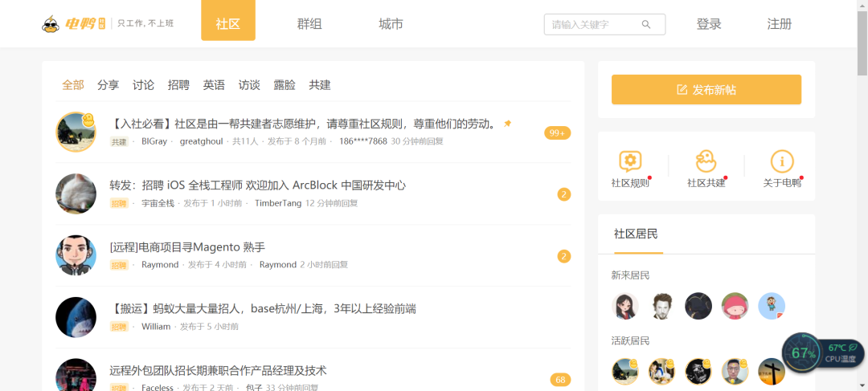Open William's shark avatar
Viewport: 868px width, 391px height.
pos(76,317)
